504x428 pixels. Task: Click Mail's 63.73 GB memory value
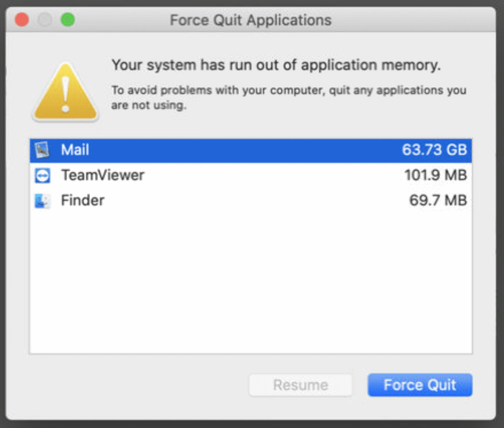435,150
